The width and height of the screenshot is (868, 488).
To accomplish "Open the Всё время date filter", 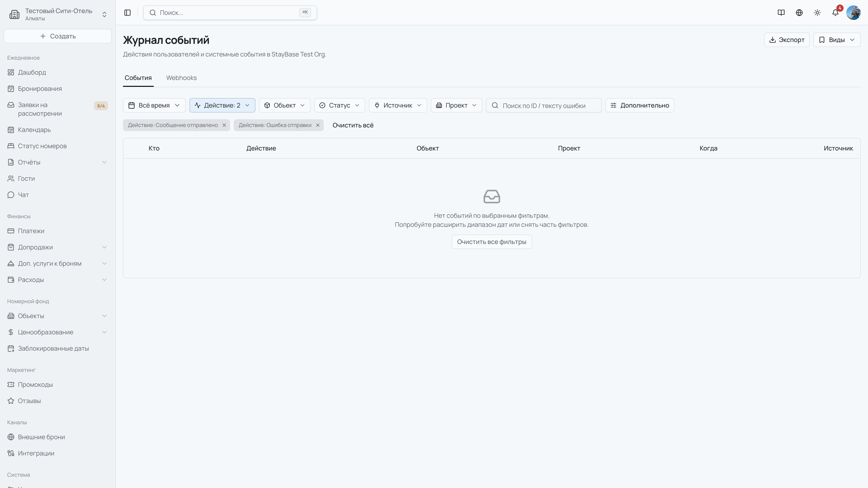I will click(x=154, y=106).
